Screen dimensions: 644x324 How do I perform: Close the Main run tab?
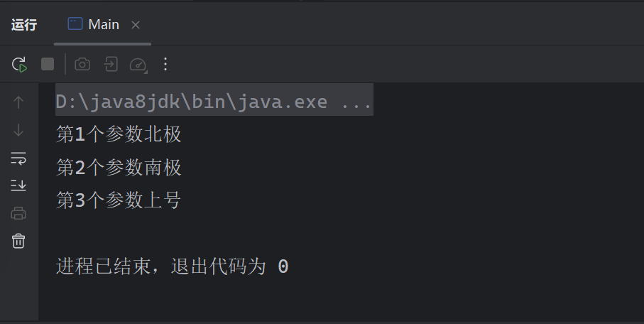(136, 25)
